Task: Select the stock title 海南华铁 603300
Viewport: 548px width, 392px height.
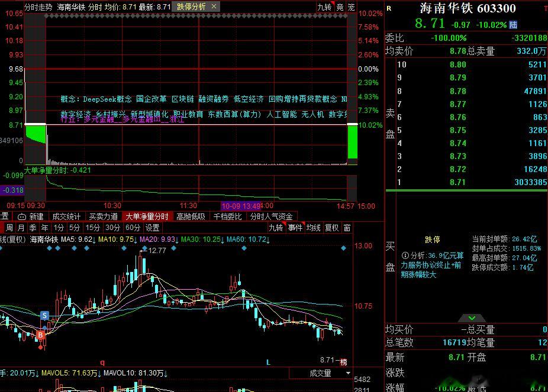Action: coord(468,8)
